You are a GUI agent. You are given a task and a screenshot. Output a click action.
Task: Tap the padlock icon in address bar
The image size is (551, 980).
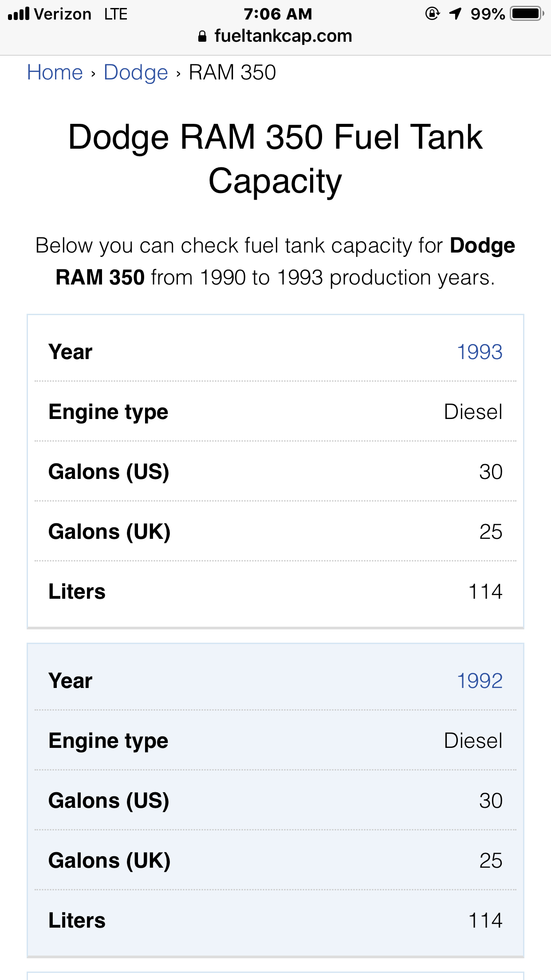pos(202,36)
